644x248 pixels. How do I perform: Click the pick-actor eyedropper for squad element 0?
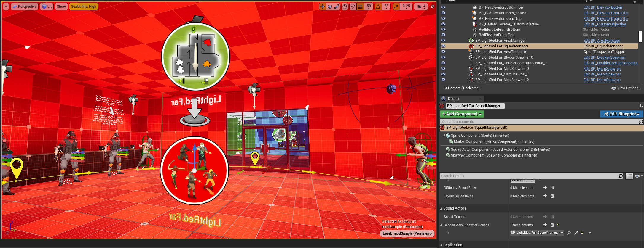[576, 233]
